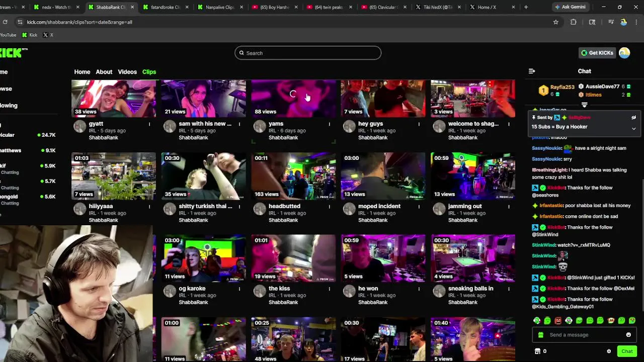Screen dimensions: 644x362
Task: Open the jamming out clip title
Action: [465, 206]
